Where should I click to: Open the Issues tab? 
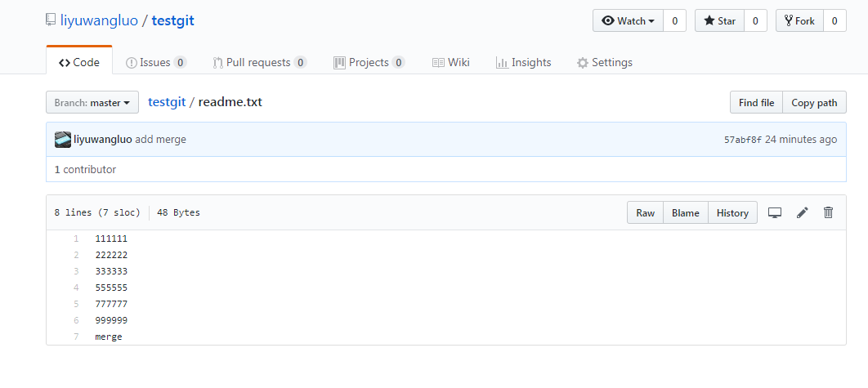coord(156,63)
